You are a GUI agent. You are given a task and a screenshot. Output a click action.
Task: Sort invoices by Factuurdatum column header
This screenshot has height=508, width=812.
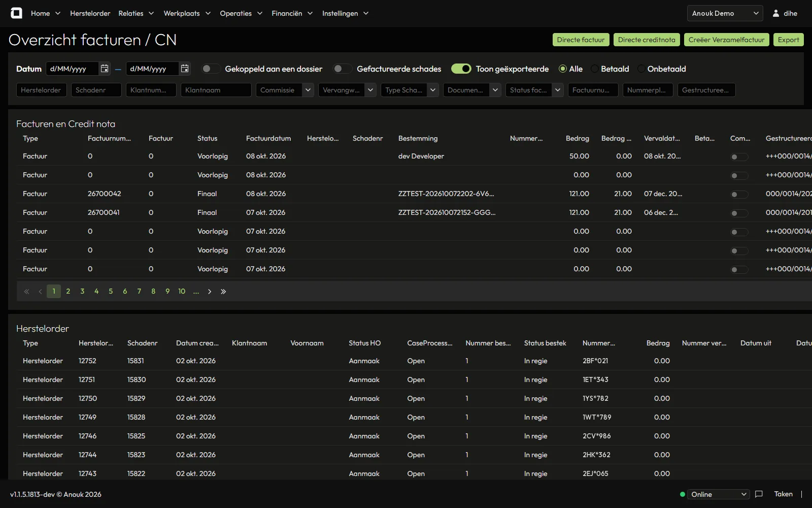click(x=268, y=138)
